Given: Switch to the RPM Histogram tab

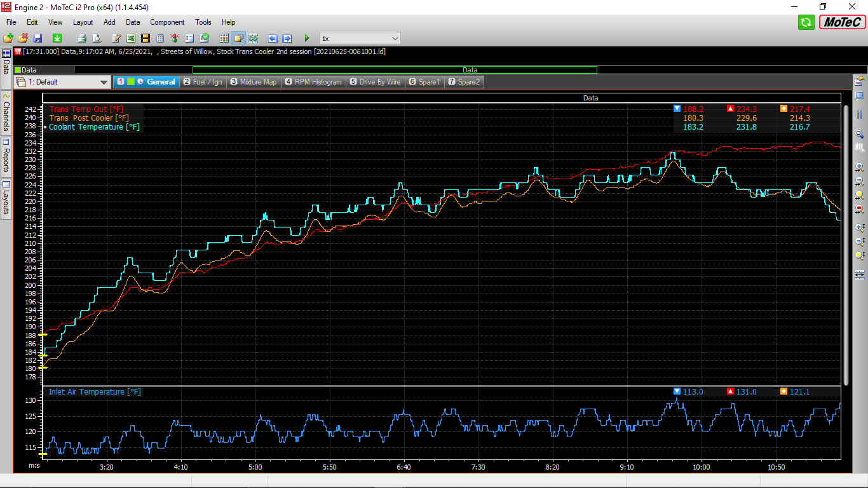Looking at the screenshot, I should (313, 82).
